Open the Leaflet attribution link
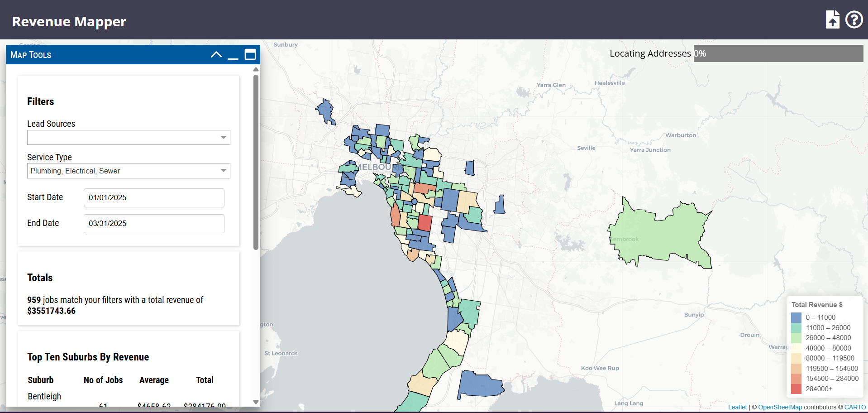 [x=737, y=407]
